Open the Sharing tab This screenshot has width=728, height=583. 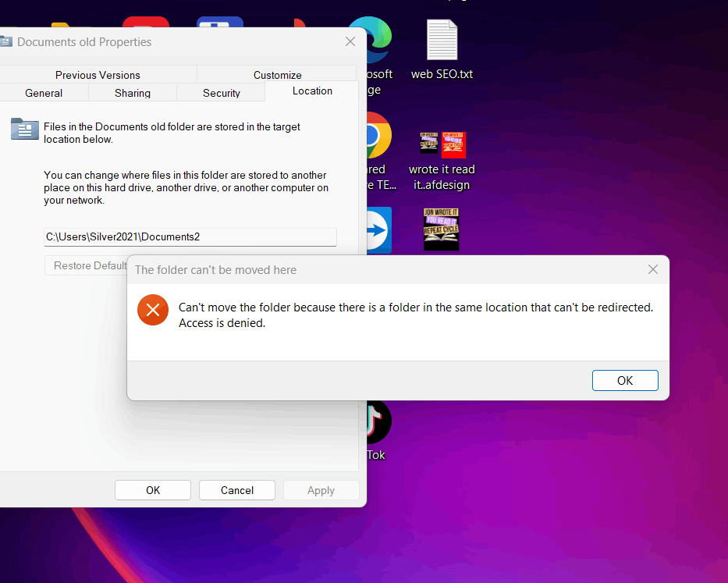tap(133, 93)
